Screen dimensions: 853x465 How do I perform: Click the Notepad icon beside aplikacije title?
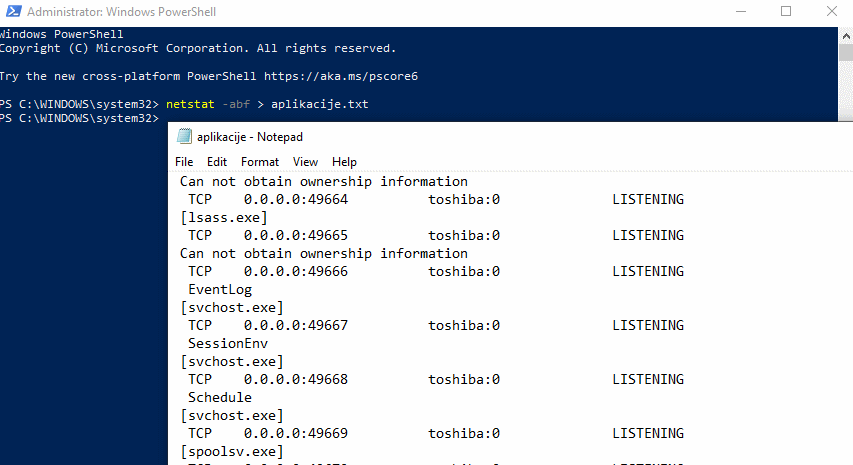(183, 137)
